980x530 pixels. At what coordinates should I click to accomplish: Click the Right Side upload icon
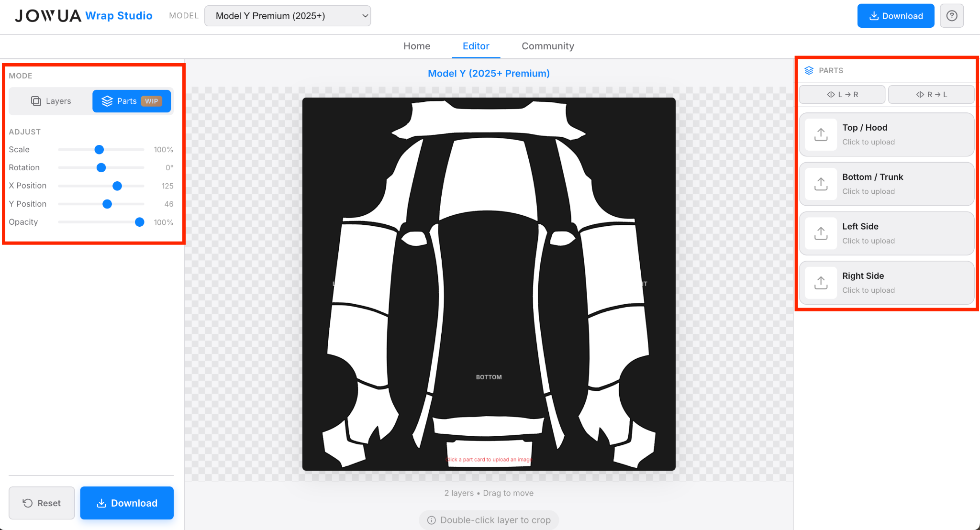pyautogui.click(x=820, y=283)
